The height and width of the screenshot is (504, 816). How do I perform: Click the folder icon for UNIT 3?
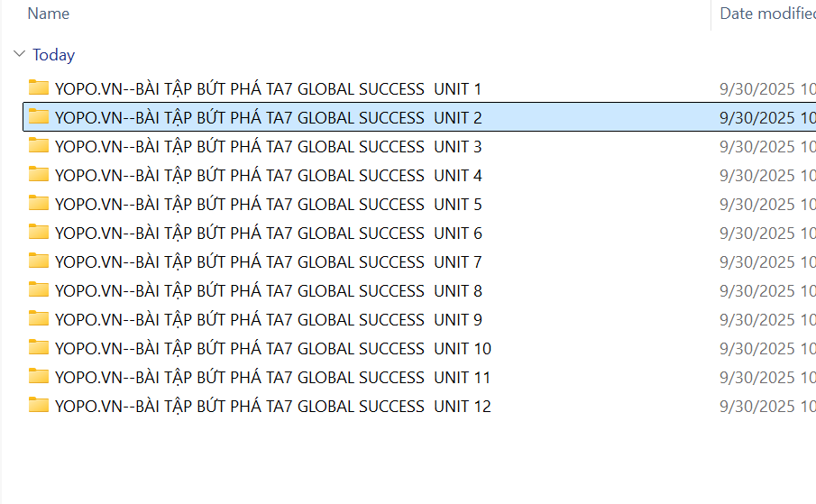(38, 145)
